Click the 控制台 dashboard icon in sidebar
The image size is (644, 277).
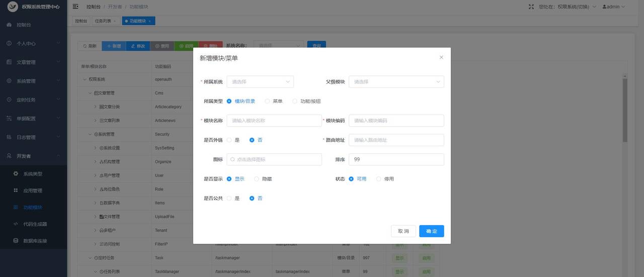[9, 25]
